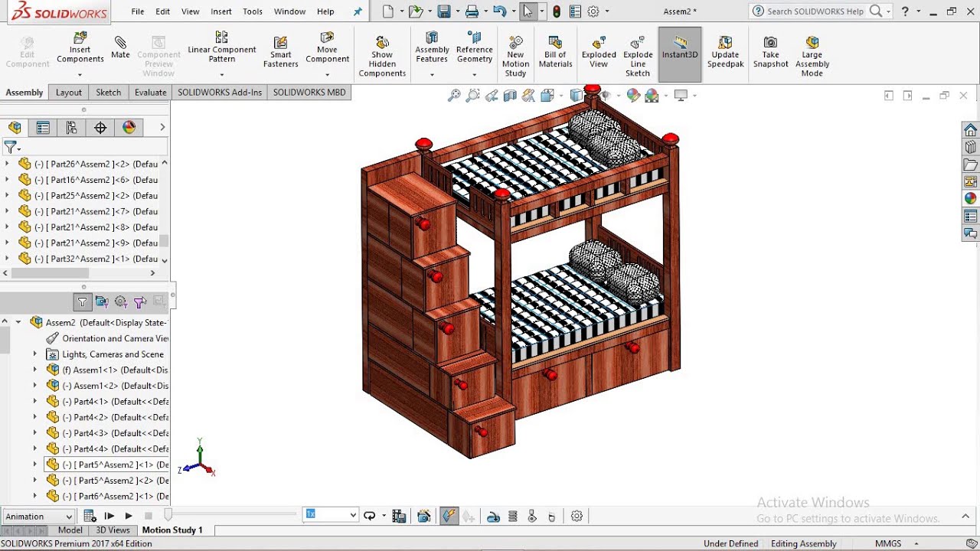Open Reference Geometry
Image resolution: width=980 pixels, height=551 pixels.
pos(475,48)
